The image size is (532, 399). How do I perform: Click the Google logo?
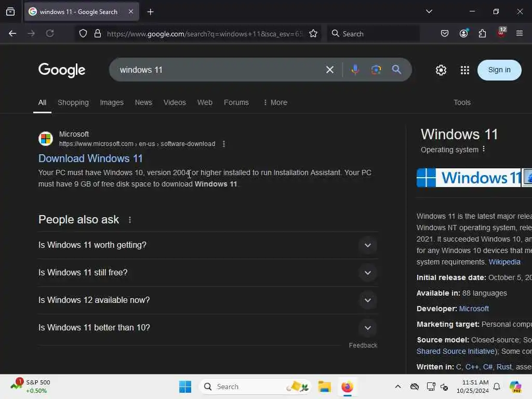pos(62,70)
